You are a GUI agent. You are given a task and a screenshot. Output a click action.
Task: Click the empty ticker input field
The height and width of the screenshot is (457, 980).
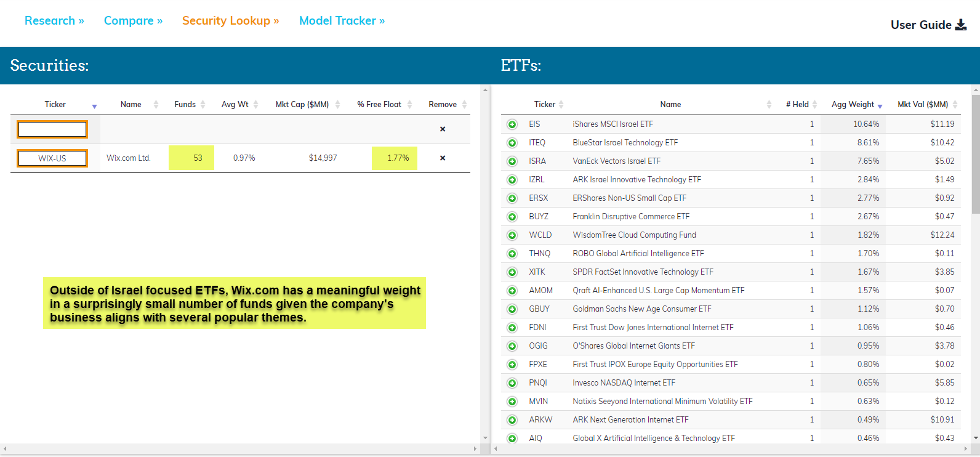click(x=52, y=129)
